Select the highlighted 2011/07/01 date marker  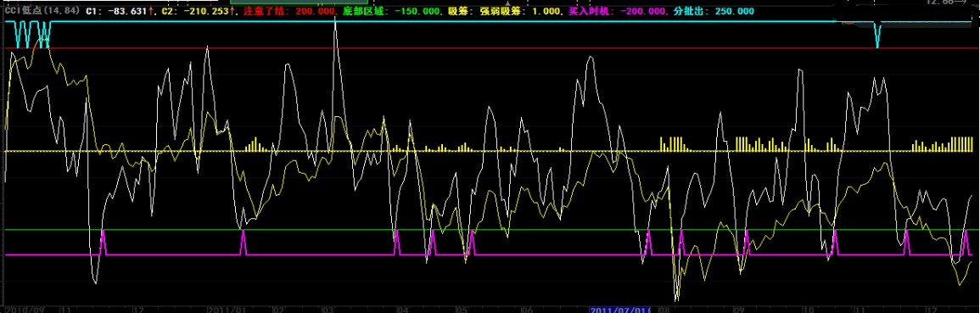(x=620, y=310)
